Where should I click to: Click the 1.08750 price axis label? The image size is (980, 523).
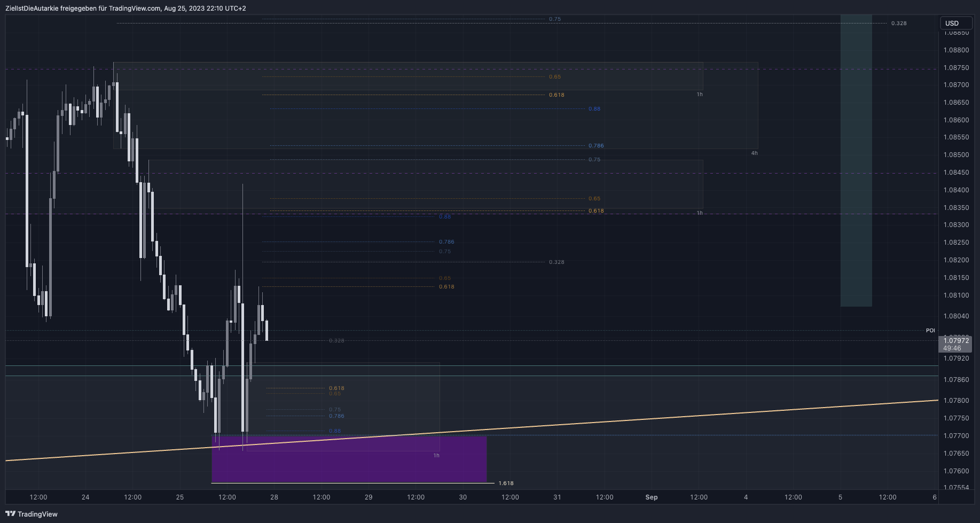point(956,68)
